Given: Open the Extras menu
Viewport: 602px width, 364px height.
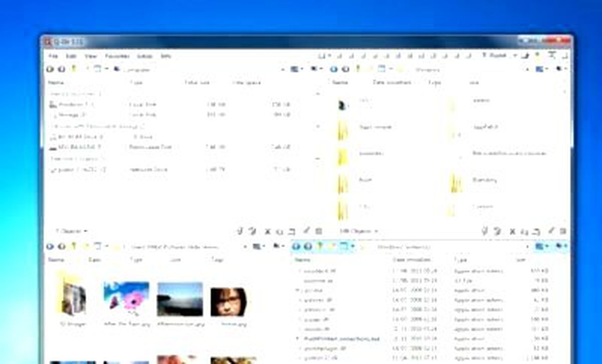Looking at the screenshot, I should tap(144, 56).
